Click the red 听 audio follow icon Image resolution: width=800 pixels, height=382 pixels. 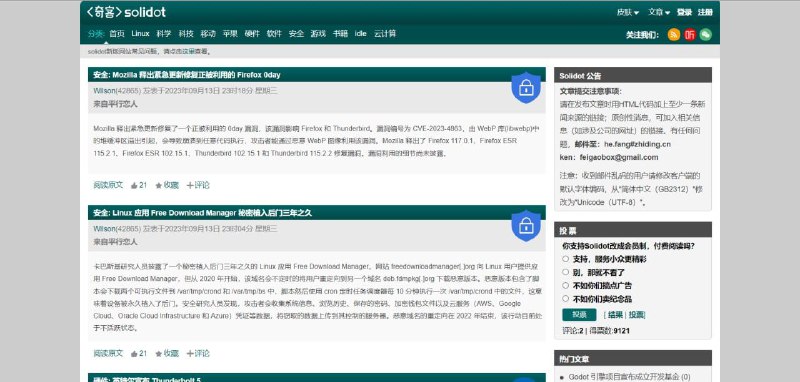pyautogui.click(x=690, y=35)
